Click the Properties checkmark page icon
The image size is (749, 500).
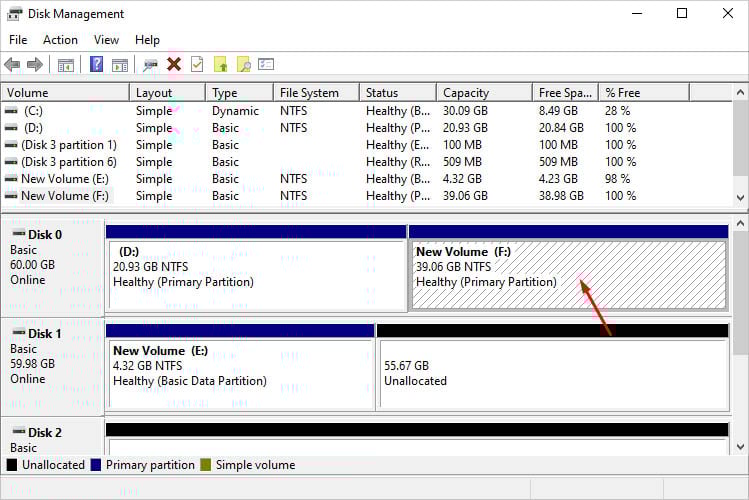[x=197, y=65]
